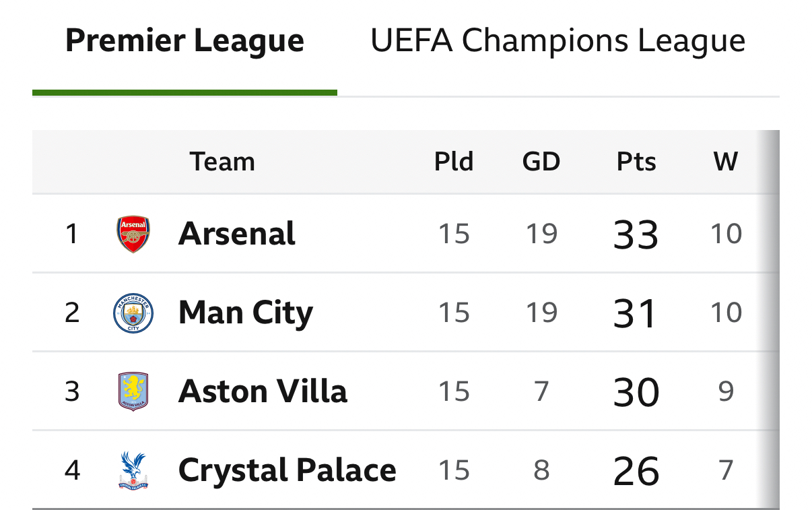Click Aston Villa's 30 points value
This screenshot has height=510, width=812.
[x=636, y=392]
